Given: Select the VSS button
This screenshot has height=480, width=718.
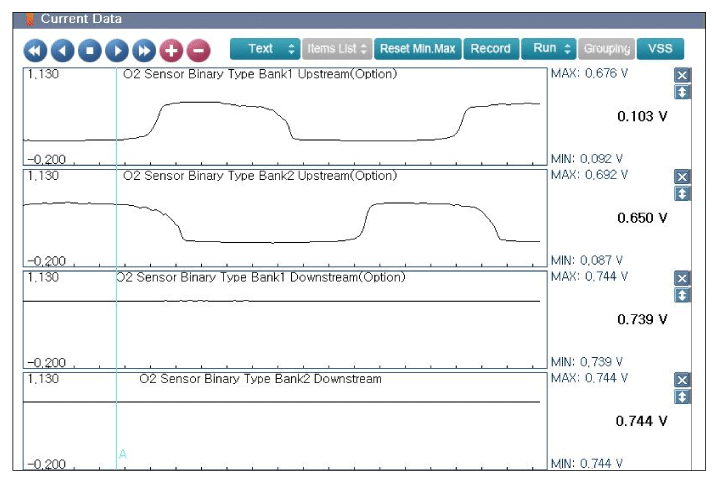Looking at the screenshot, I should 660,49.
